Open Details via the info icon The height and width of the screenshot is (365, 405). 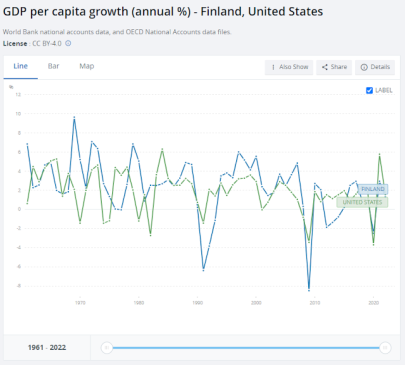(x=364, y=67)
